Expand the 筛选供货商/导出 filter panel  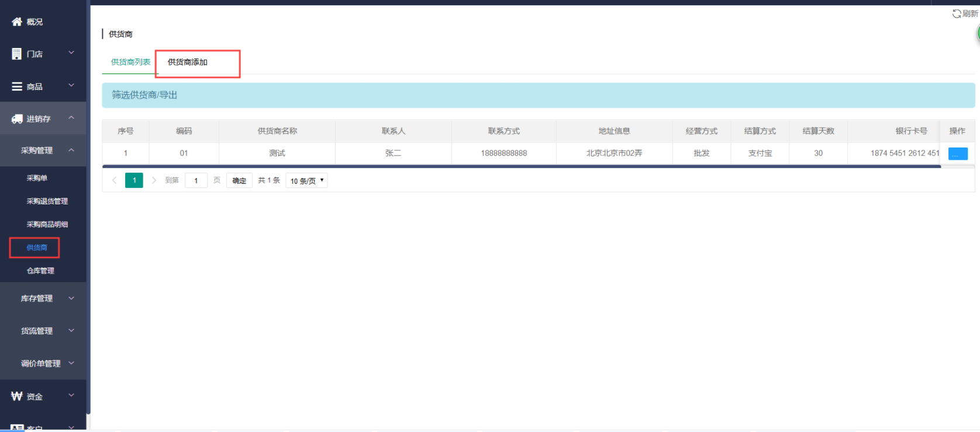[x=538, y=95]
